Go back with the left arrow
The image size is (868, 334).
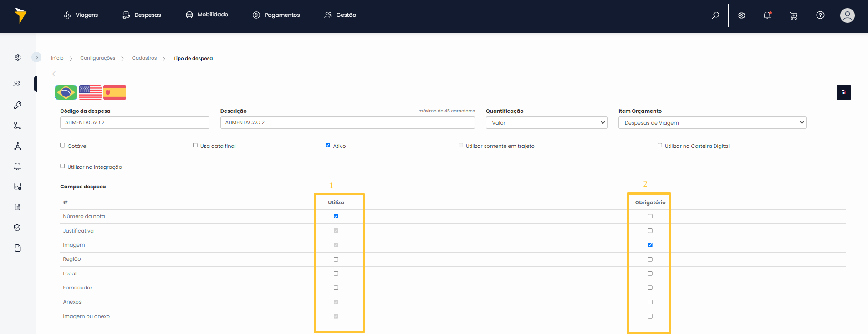click(56, 74)
